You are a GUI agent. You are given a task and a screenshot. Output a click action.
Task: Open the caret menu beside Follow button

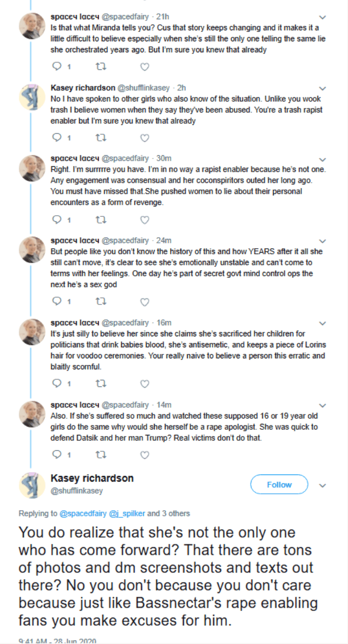323,485
